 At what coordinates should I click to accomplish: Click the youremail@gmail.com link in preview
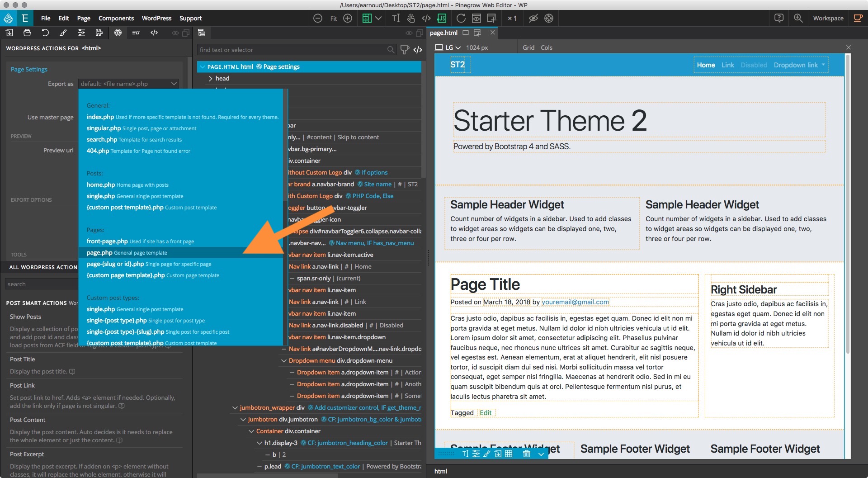tap(575, 302)
